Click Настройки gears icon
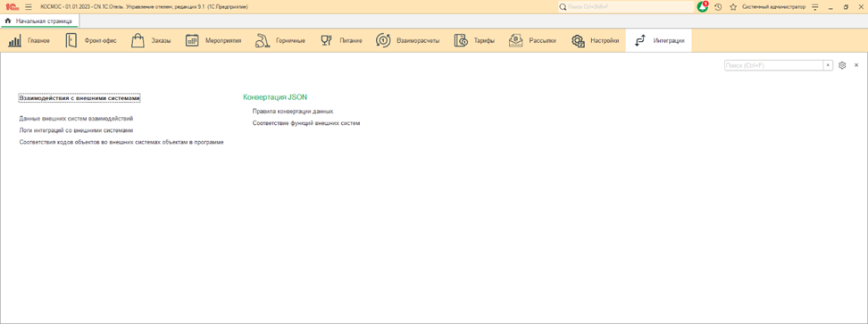Screen dimensions: 868x324 (x=578, y=40)
